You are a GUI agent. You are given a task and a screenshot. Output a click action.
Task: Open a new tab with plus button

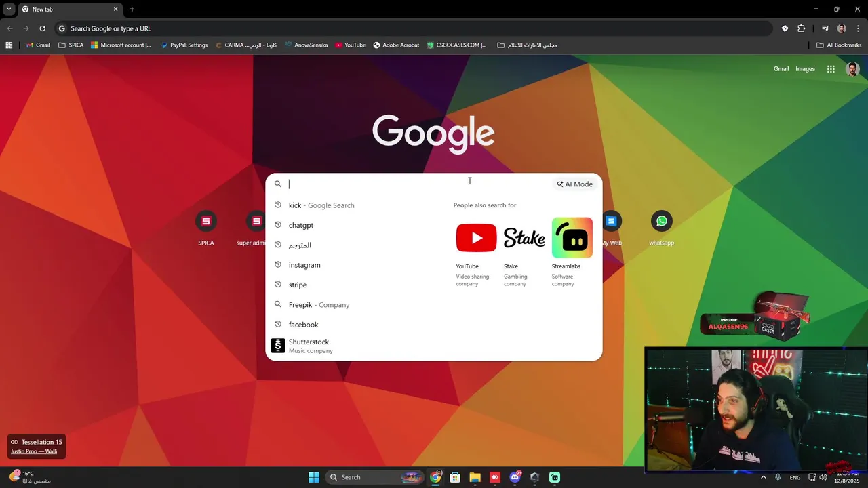(x=132, y=9)
